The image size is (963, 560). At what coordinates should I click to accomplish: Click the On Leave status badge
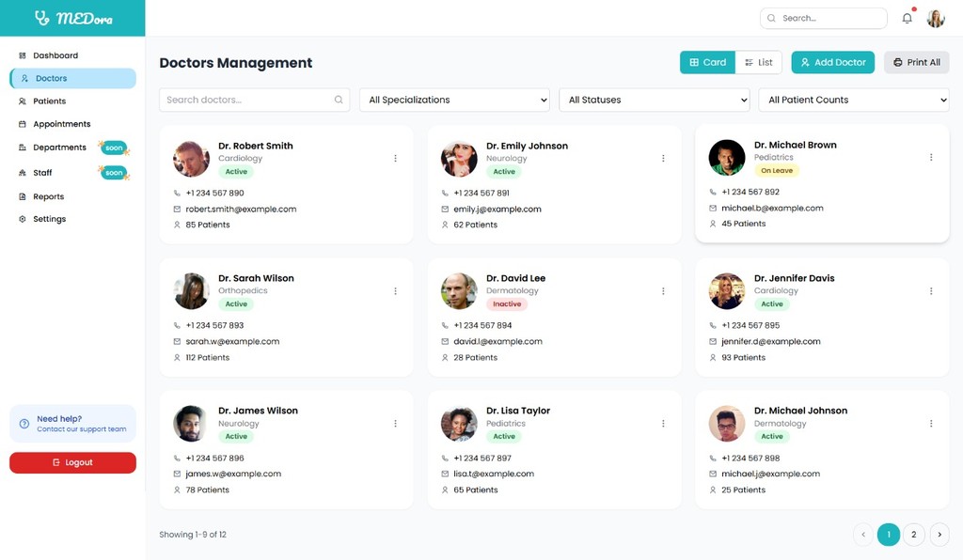pos(776,170)
